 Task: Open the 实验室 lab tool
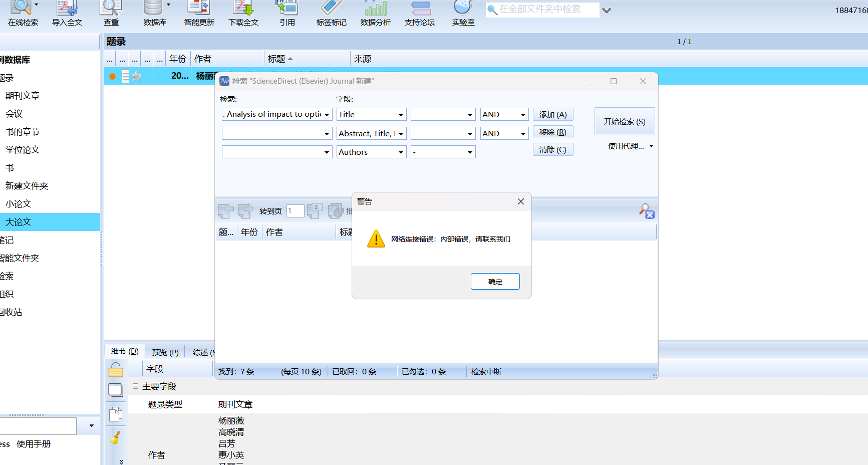point(463,13)
